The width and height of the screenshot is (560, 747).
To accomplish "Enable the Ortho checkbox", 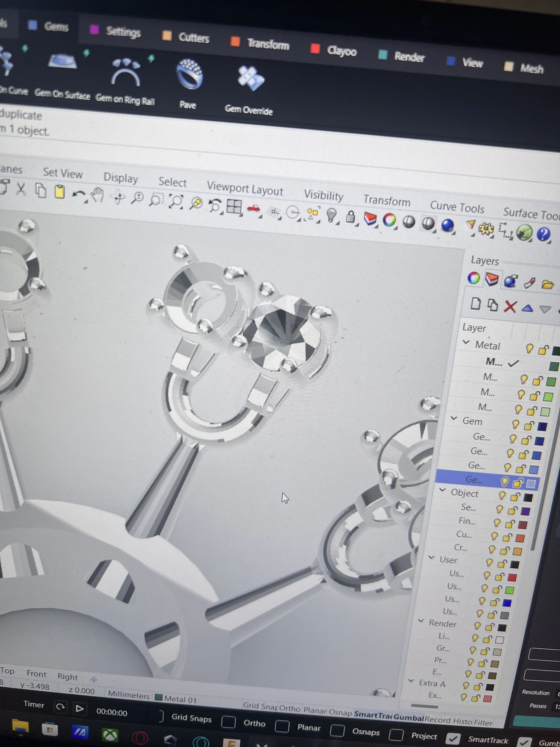I will point(228,722).
